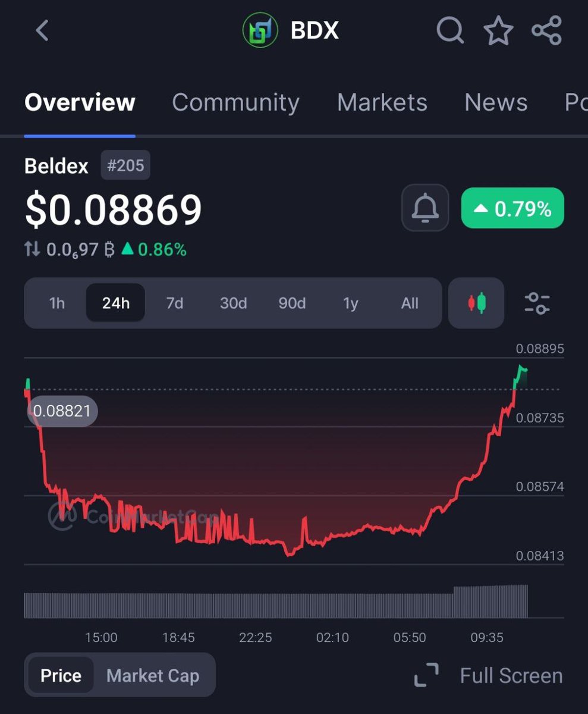
Task: Switch to the Community tab
Action: pyautogui.click(x=235, y=102)
